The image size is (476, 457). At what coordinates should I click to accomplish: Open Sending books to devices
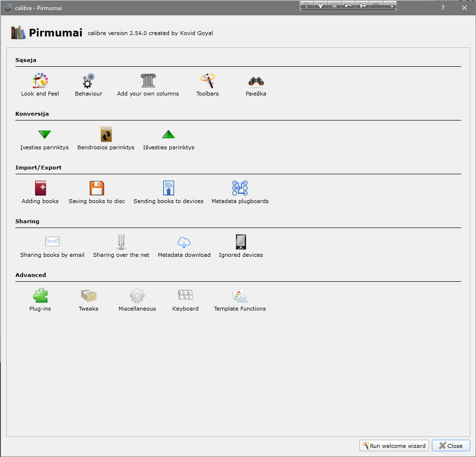coord(168,192)
